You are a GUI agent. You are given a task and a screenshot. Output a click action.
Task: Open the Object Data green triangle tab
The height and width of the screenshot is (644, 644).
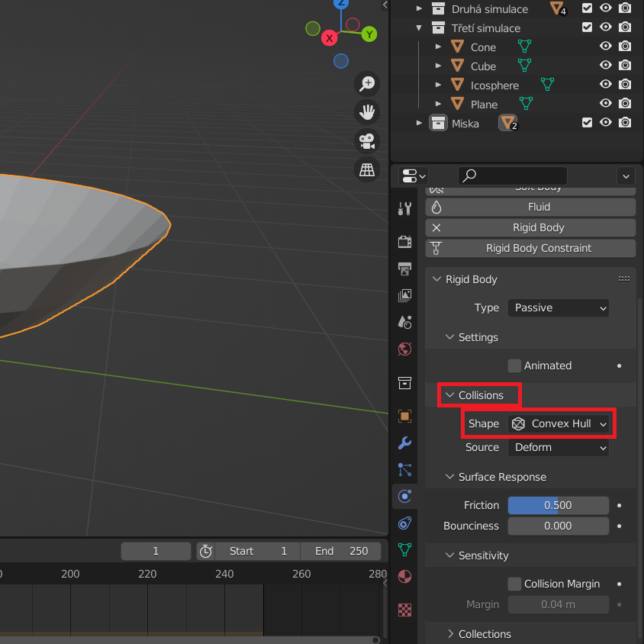point(405,549)
